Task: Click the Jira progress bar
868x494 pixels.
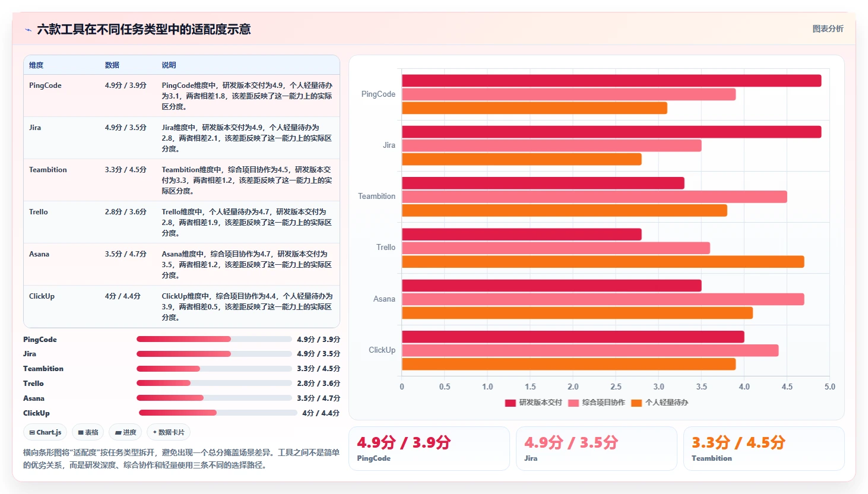Action: [214, 354]
